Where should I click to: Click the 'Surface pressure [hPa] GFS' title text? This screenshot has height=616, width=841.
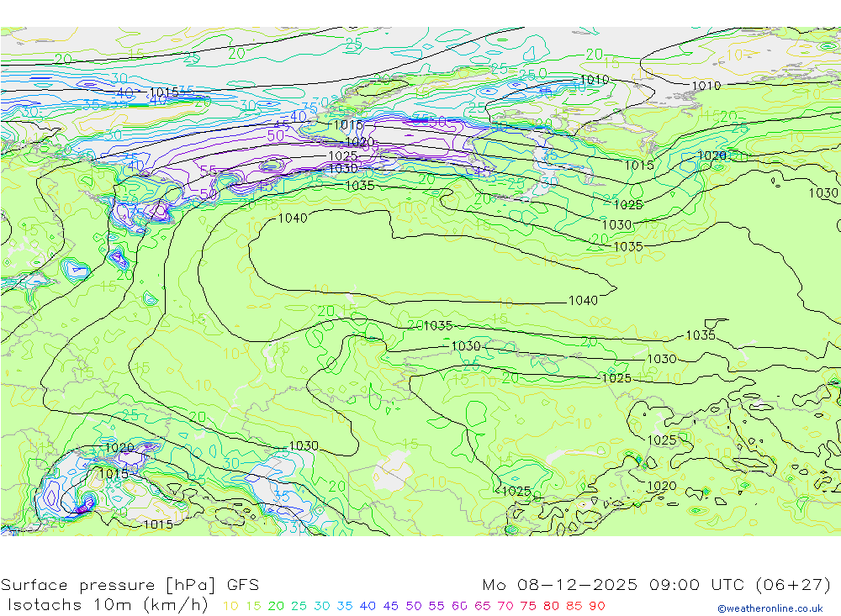(130, 584)
